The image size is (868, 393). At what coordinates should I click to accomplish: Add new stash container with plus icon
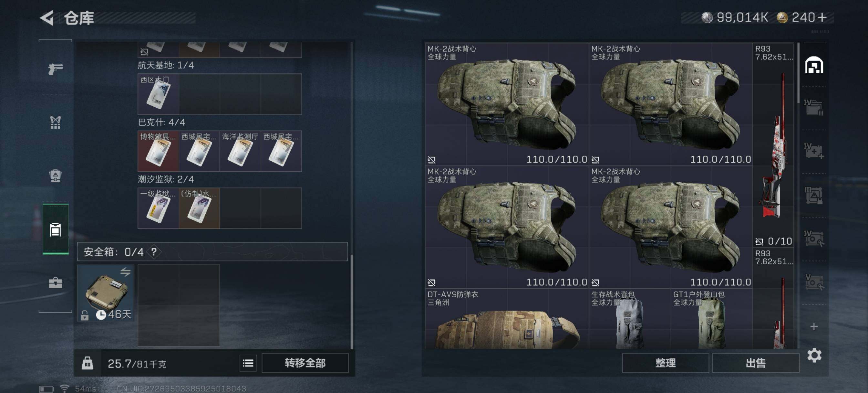(814, 326)
